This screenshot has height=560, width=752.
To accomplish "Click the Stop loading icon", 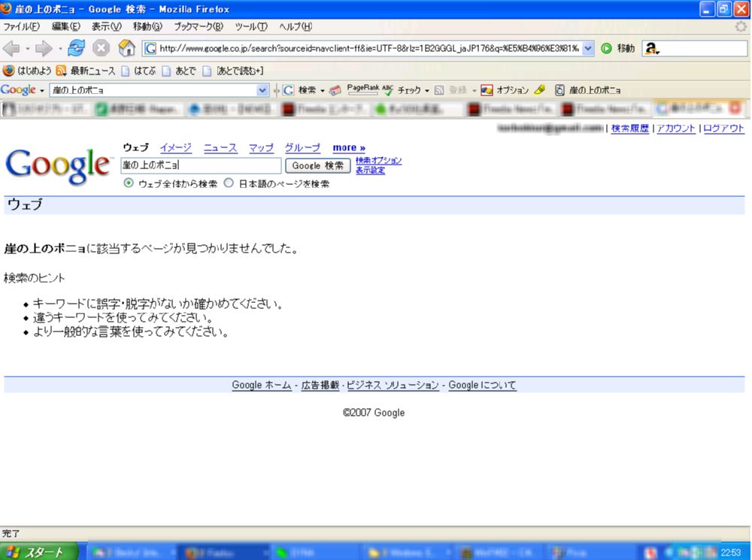I will 101,48.
